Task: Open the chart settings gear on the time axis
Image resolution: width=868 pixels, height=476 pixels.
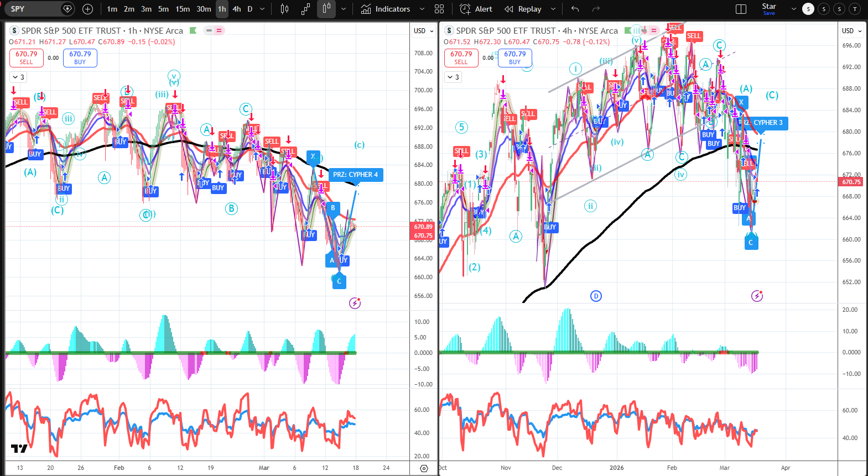Action: tap(424, 468)
